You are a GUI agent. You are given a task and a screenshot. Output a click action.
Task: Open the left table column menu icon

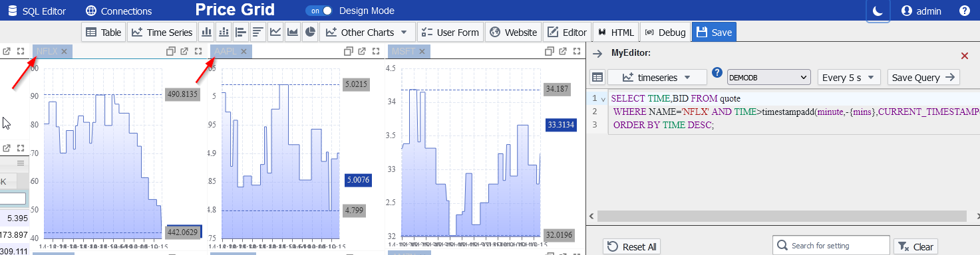coord(21,163)
